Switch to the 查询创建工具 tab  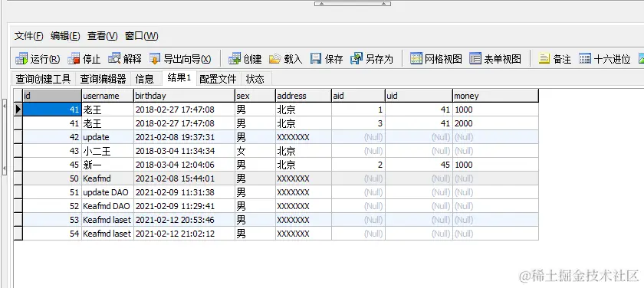coord(43,79)
